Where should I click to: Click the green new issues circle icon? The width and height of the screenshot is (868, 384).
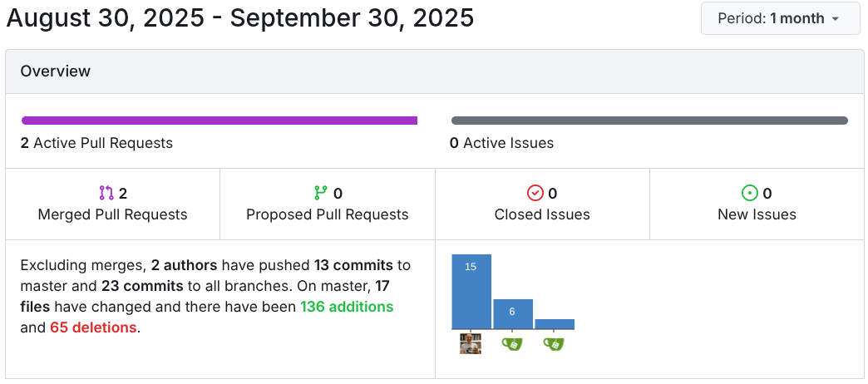point(750,193)
